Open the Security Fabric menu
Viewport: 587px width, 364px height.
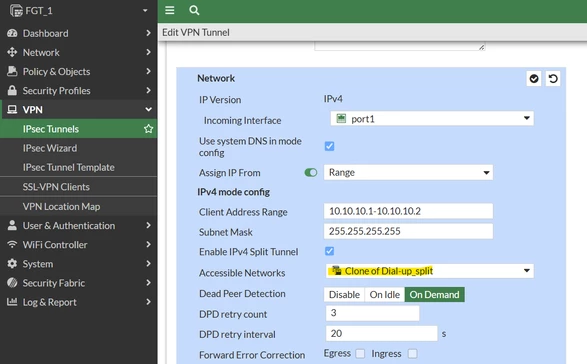pyautogui.click(x=79, y=283)
